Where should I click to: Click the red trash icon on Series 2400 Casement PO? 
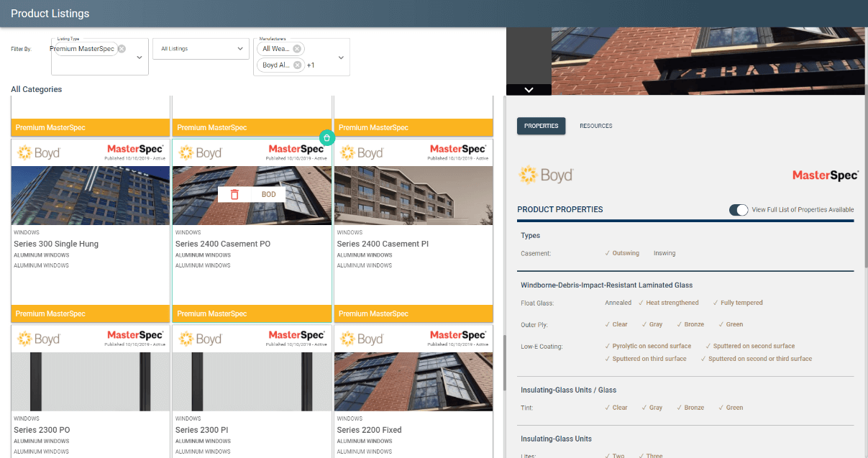(234, 194)
